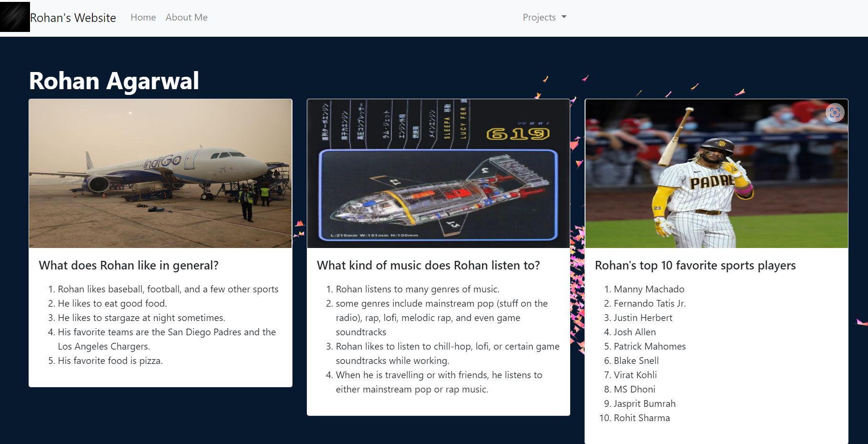Click 'When he is travelling or with friends' item

pyautogui.click(x=439, y=382)
